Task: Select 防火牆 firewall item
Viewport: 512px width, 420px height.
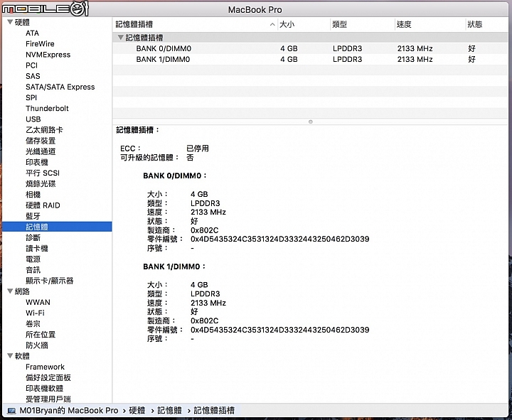Action: coord(37,345)
